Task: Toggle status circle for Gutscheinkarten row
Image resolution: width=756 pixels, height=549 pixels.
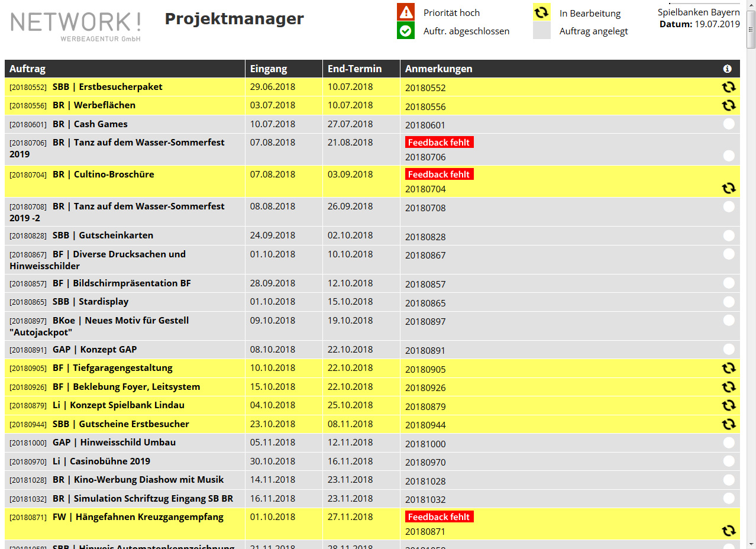Action: pyautogui.click(x=729, y=235)
